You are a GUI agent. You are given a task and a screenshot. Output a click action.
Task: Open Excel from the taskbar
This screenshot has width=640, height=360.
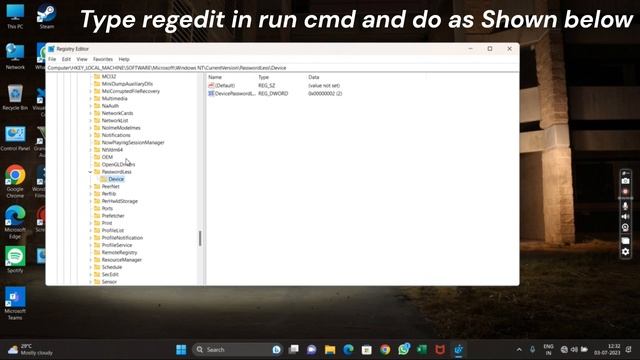(422, 349)
